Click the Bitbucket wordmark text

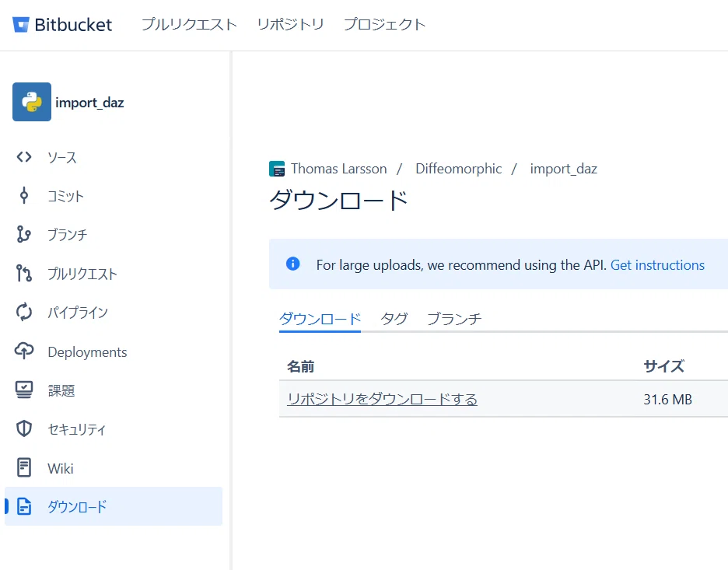[x=73, y=25]
